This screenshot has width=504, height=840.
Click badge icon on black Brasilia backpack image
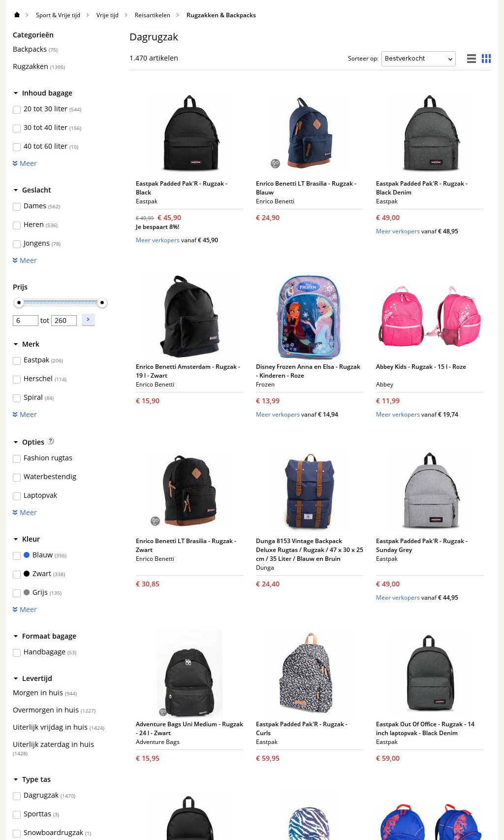[155, 520]
